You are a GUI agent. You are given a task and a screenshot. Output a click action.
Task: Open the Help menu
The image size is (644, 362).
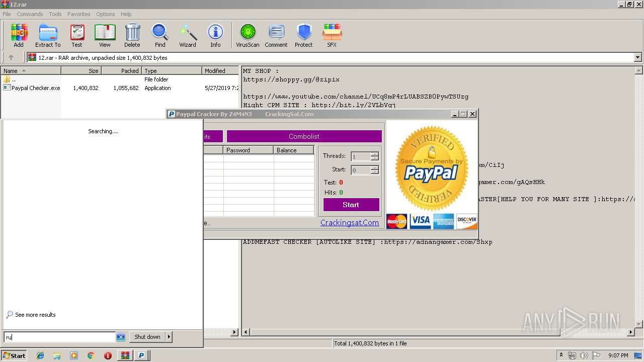[x=126, y=14]
